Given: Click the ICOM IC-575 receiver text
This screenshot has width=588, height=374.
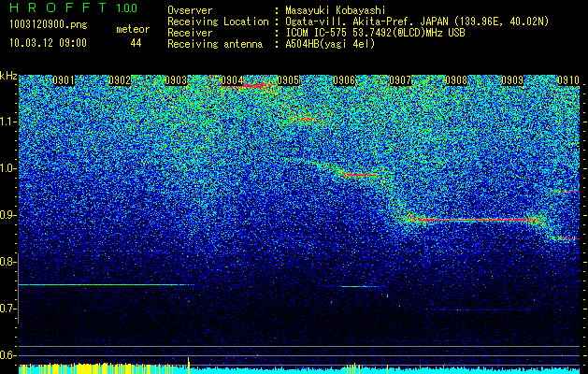Looking at the screenshot, I should pos(375,33).
